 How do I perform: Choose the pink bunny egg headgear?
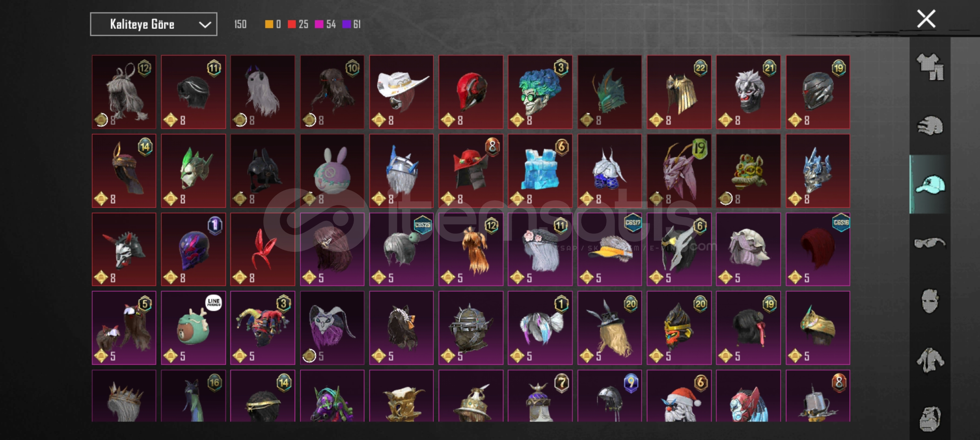[332, 171]
